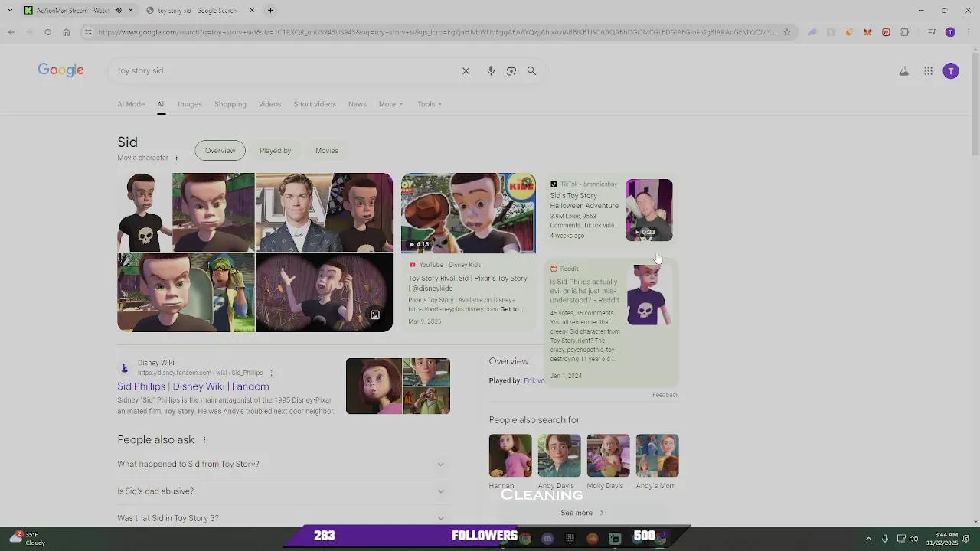Viewport: 980px width, 551px height.
Task: Open Google Lens image search icon
Action: pyautogui.click(x=511, y=70)
